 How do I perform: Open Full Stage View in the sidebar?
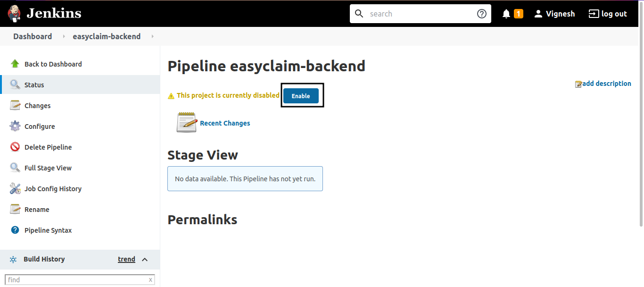point(48,168)
